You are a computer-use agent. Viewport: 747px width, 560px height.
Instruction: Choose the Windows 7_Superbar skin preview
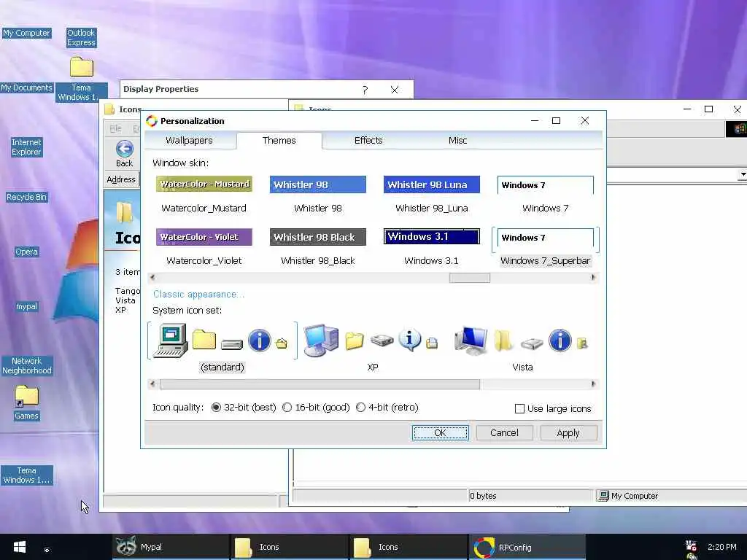[x=546, y=238]
